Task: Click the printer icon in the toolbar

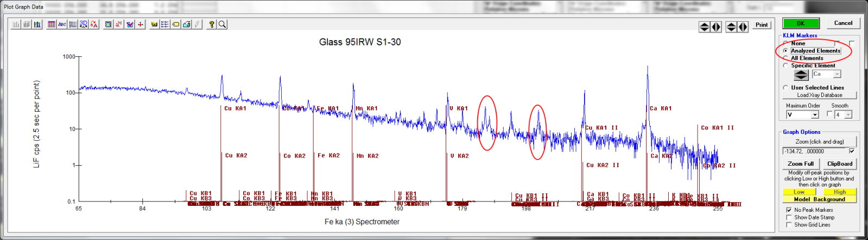Action: (x=186, y=24)
